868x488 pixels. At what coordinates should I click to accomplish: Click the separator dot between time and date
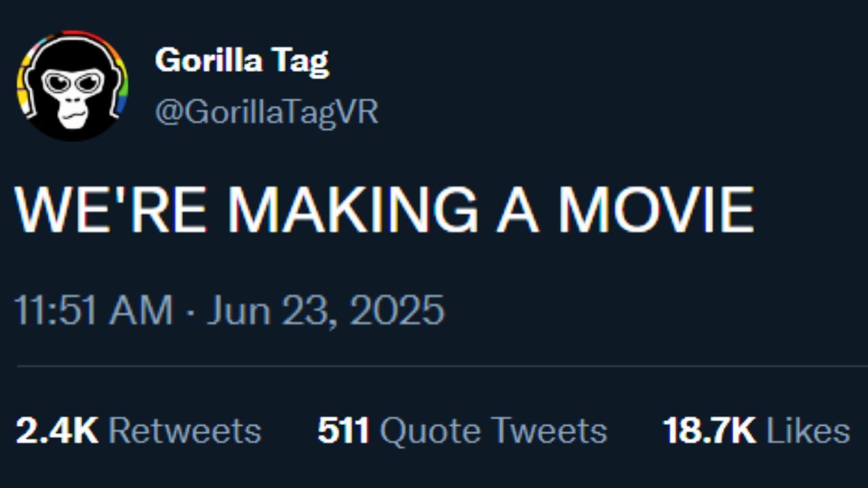[x=190, y=312]
